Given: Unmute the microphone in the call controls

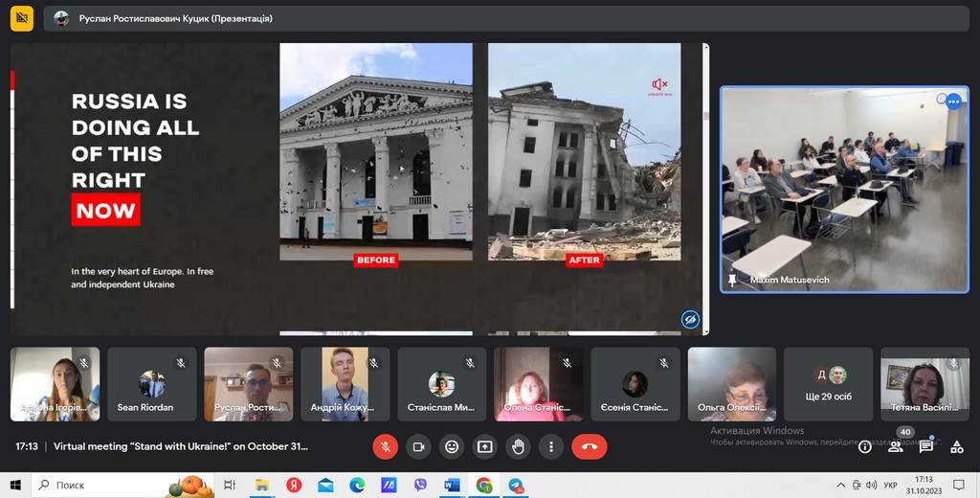Looking at the screenshot, I should (385, 446).
